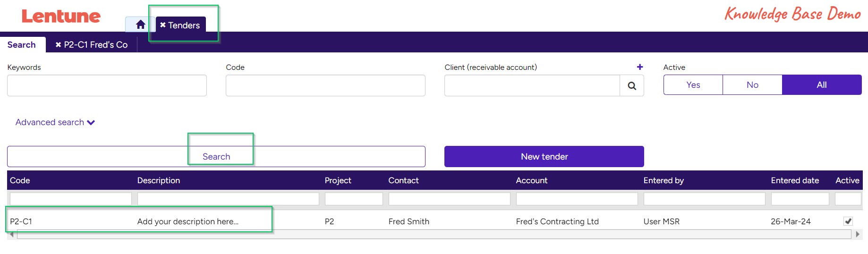Click the 26-Mar-24 date cell

791,221
